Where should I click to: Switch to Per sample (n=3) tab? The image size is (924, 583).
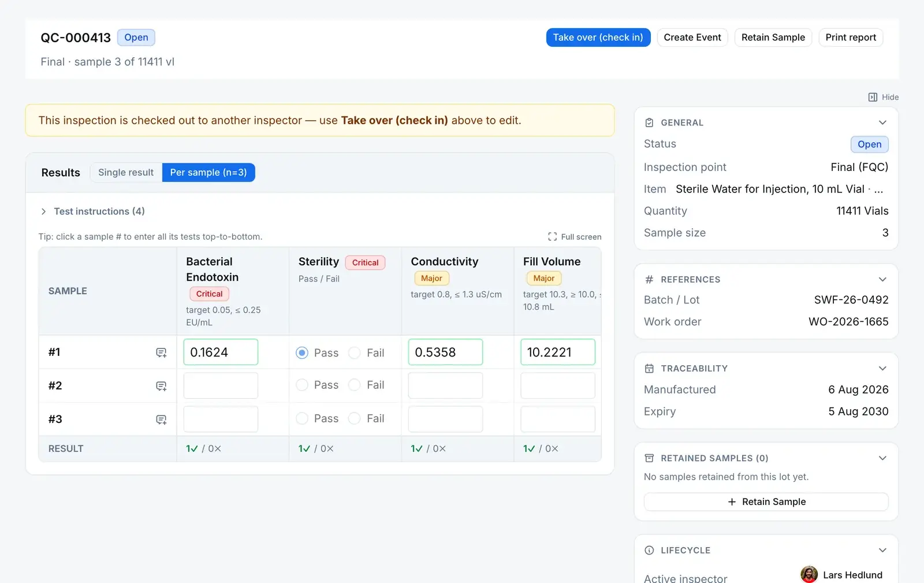point(208,172)
